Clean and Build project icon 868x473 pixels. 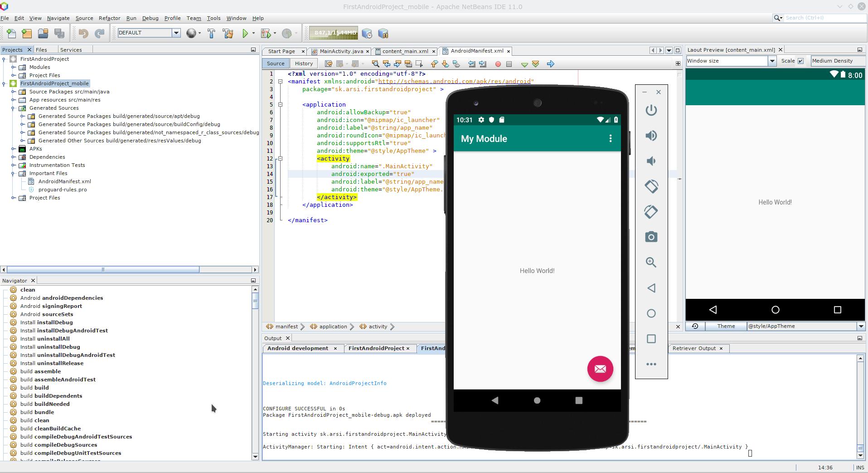click(228, 33)
